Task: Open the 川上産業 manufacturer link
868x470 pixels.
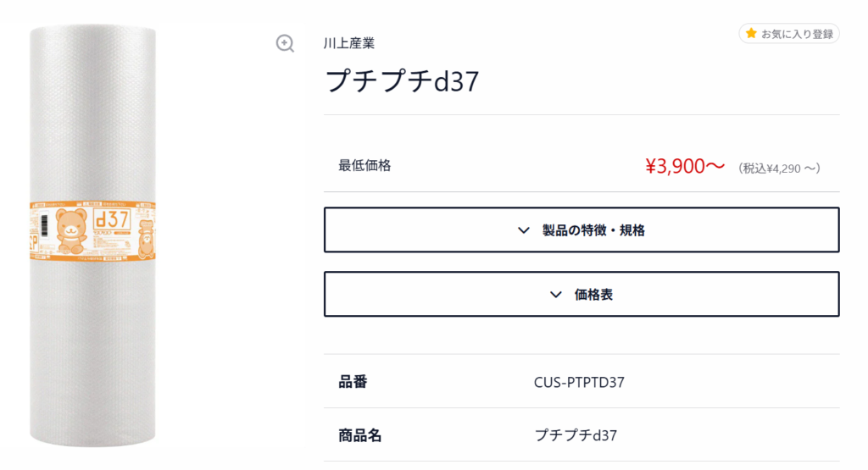Action: 349,43
